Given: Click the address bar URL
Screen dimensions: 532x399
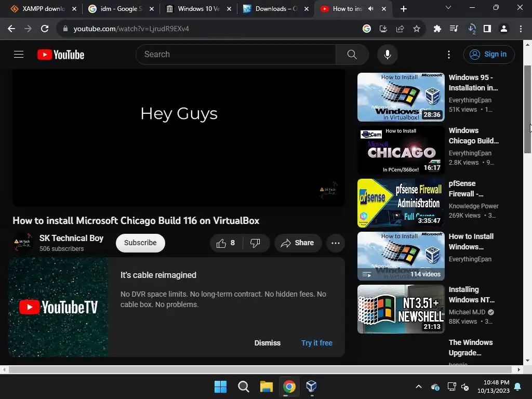Looking at the screenshot, I should coord(131,29).
